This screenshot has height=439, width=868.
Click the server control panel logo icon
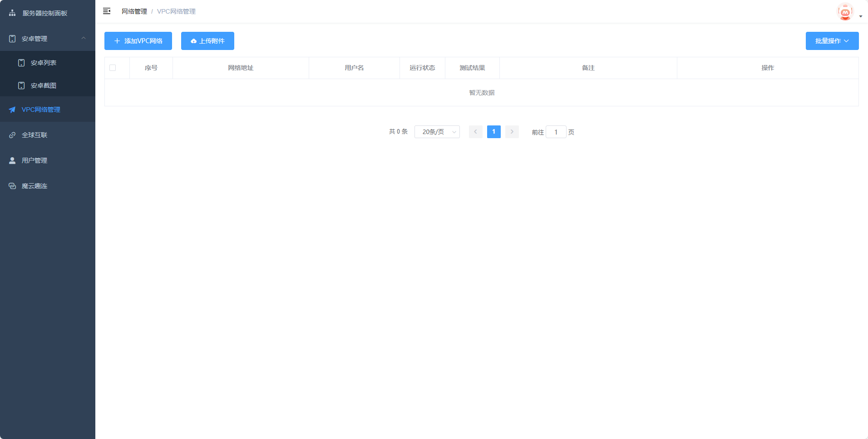pos(12,13)
